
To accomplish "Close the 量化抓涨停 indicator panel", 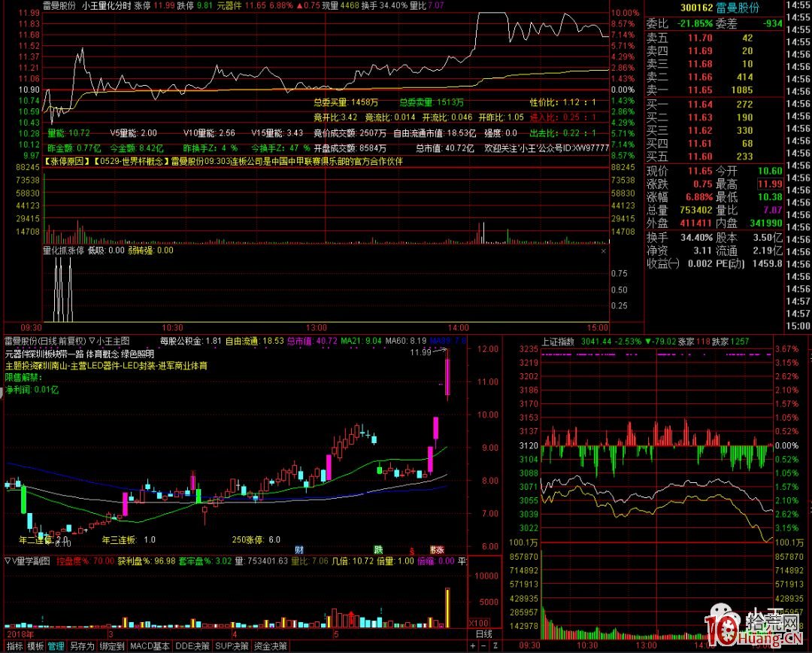I will 603,251.
